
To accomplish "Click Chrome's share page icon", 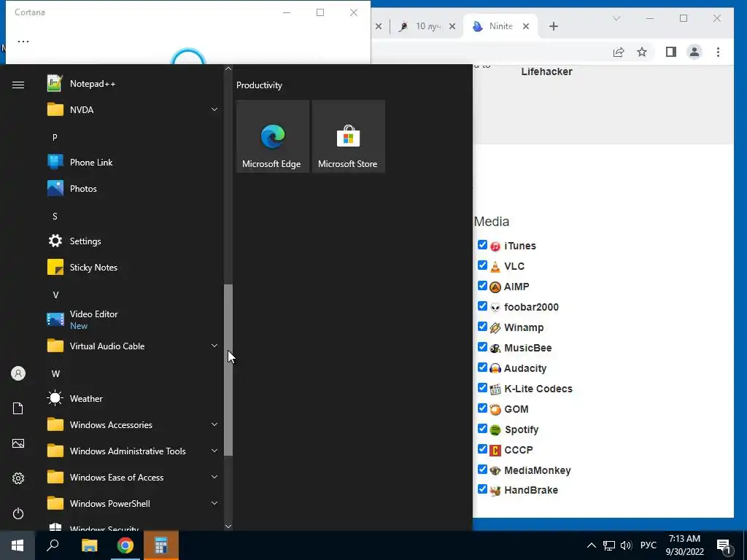I will coord(619,52).
